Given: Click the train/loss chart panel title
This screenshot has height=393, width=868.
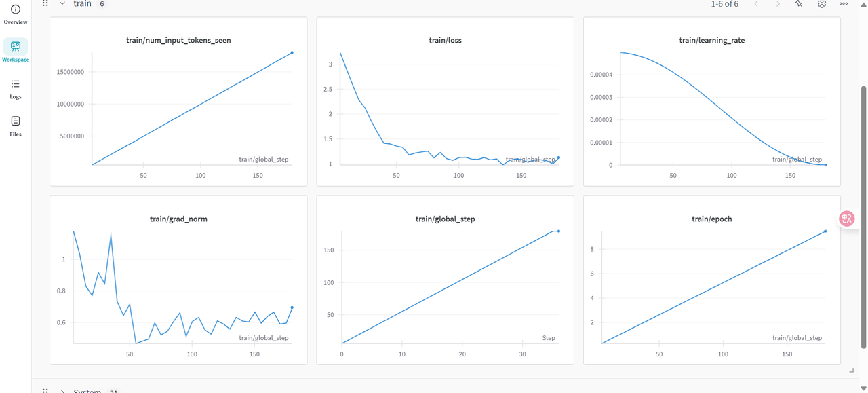Looking at the screenshot, I should coord(445,41).
